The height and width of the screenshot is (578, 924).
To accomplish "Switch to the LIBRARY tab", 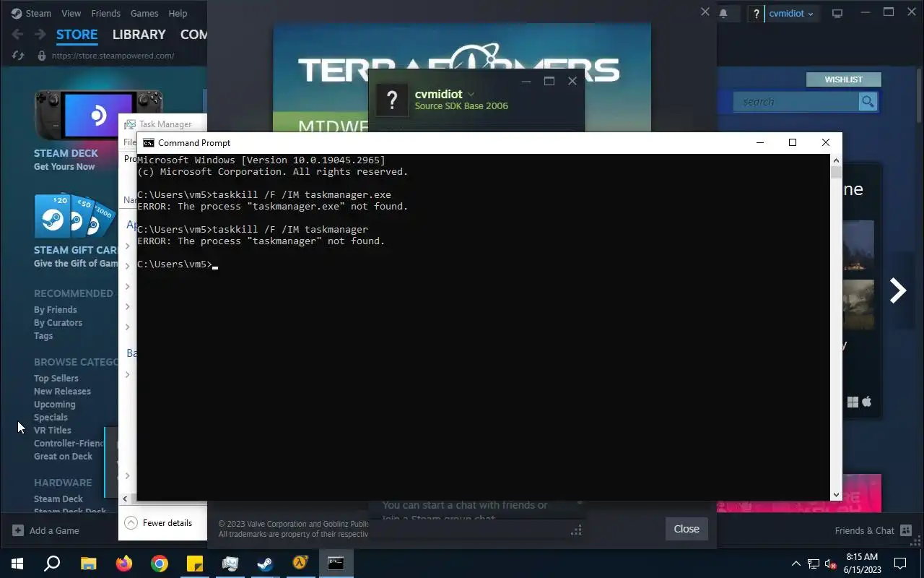I will [x=139, y=34].
